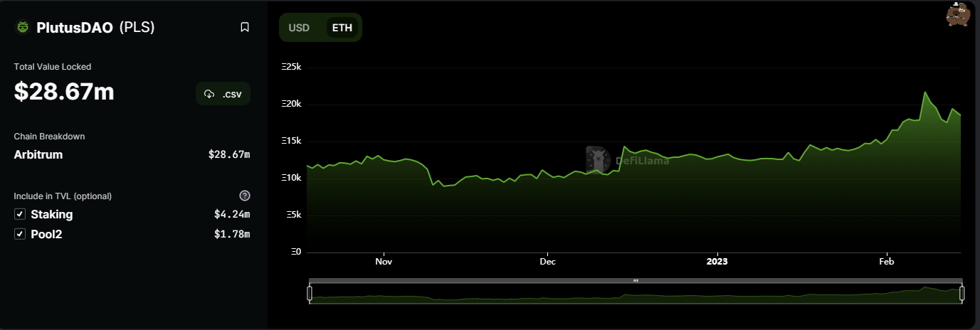980x330 pixels.
Task: Click the mini chart overview in range selector
Action: tap(636, 294)
